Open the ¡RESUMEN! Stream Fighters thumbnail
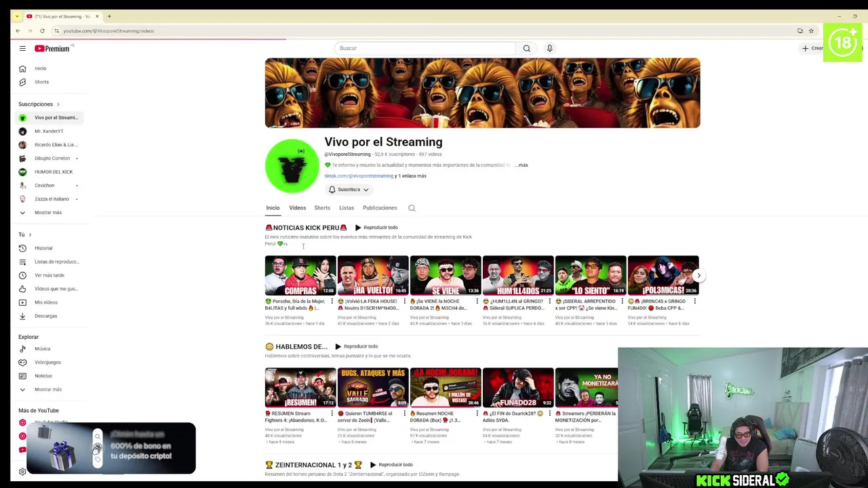 300,388
